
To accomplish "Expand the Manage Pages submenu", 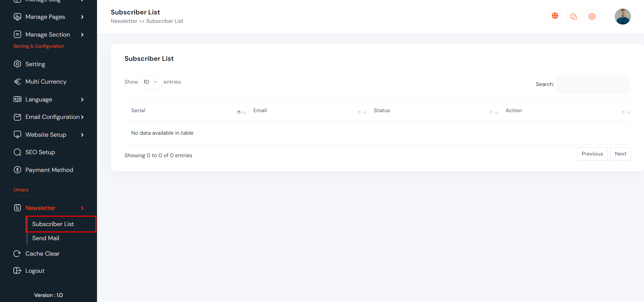I will (82, 17).
